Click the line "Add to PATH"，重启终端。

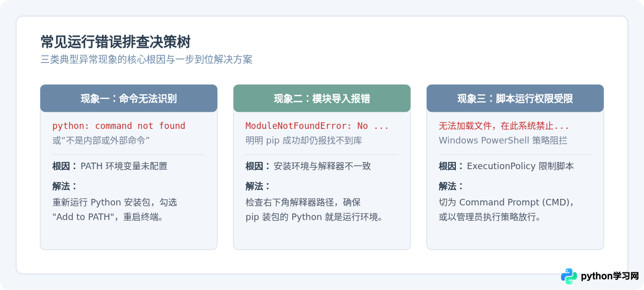pyautogui.click(x=108, y=217)
